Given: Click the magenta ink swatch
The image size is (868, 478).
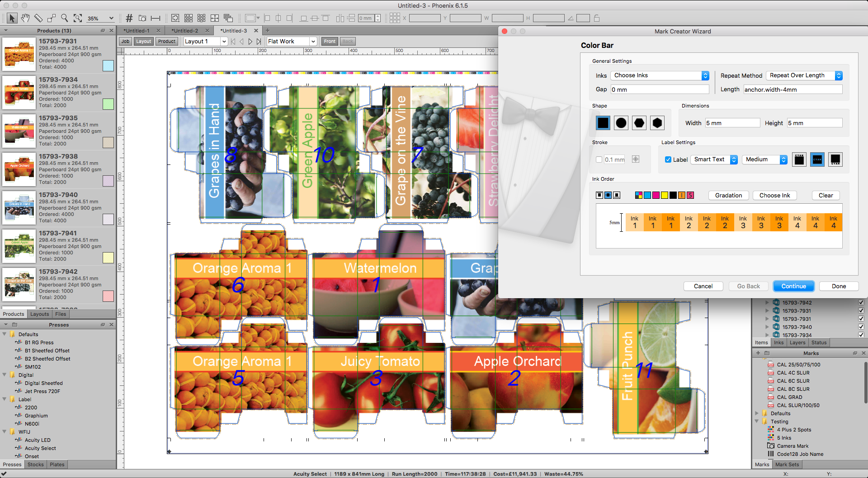Looking at the screenshot, I should [x=656, y=195].
